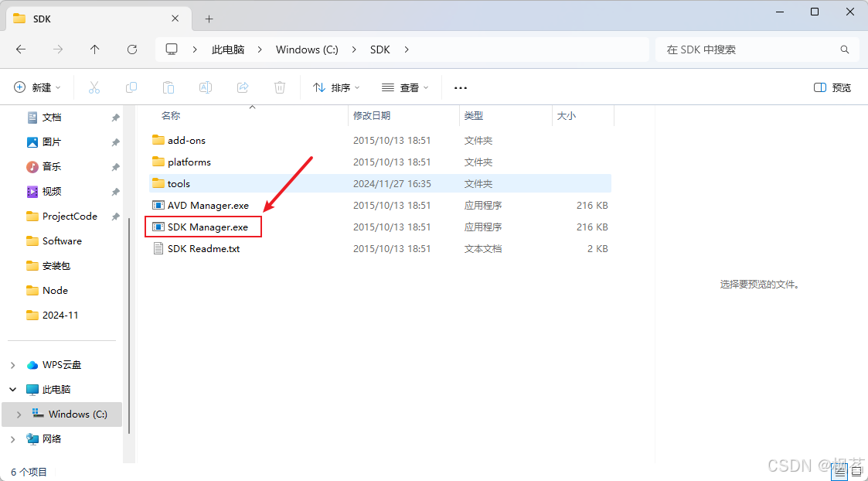Go back with the left arrow button

(20, 49)
